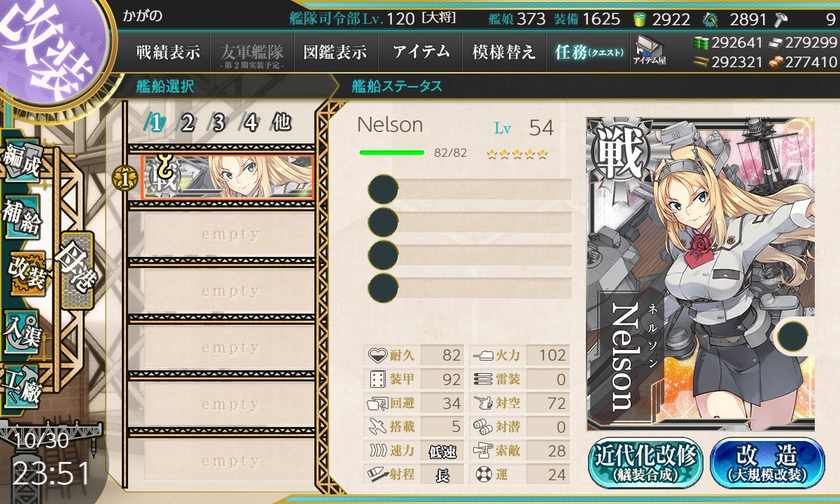Image resolution: width=840 pixels, height=504 pixels.
Task: Open the 工廠 factory side icon
Action: [22, 387]
